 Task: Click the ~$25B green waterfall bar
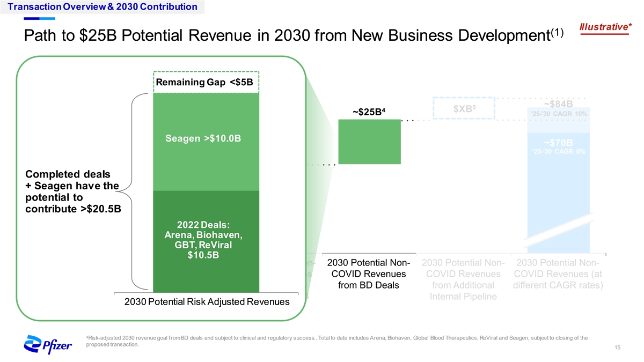pyautogui.click(x=369, y=142)
